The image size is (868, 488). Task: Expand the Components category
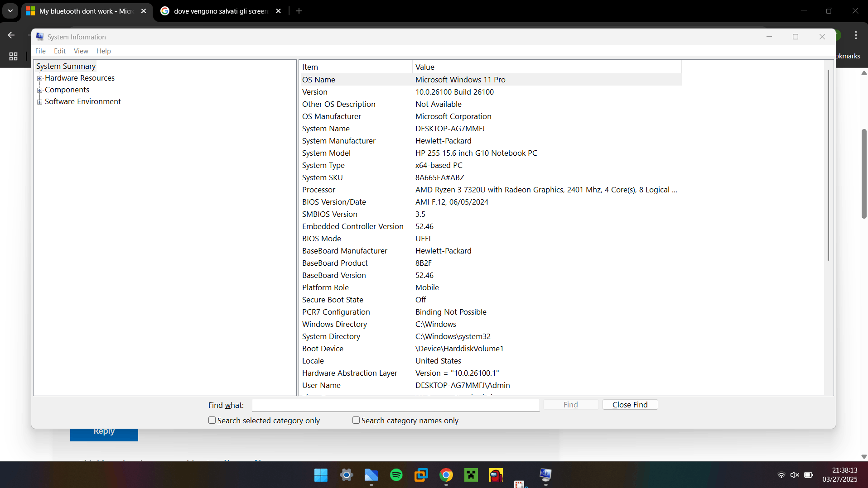click(x=40, y=90)
